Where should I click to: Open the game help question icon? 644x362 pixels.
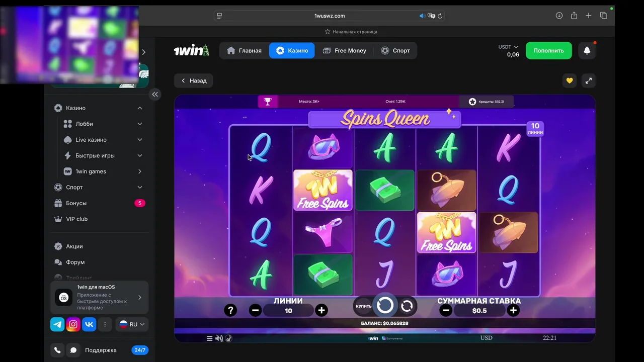[230, 310]
